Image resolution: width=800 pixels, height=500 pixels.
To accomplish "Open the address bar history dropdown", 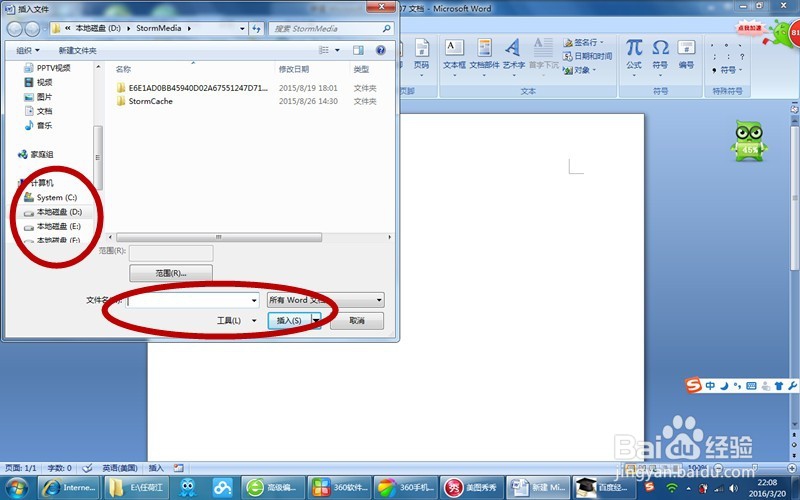I will pos(242,29).
